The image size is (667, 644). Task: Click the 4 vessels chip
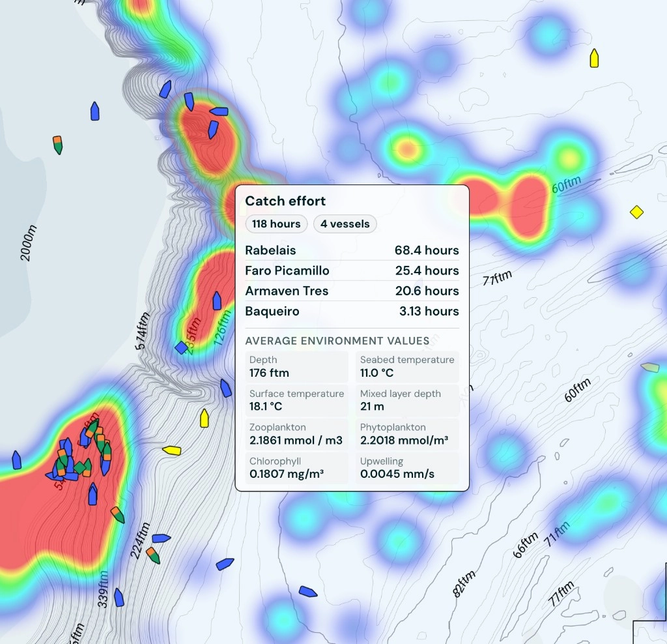click(345, 224)
